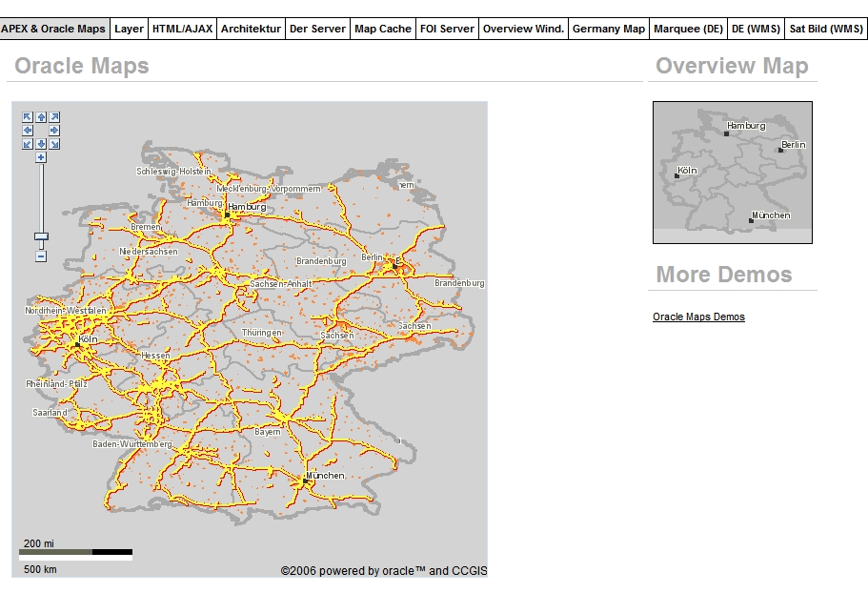The width and height of the screenshot is (868, 593).
Task: Pan map north-west with arrow icon
Action: click(x=28, y=117)
